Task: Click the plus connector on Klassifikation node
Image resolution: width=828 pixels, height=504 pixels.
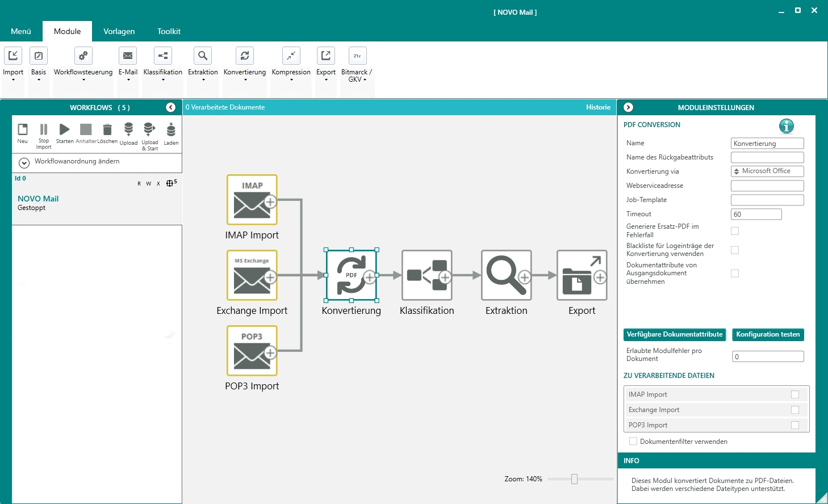Action: (445, 278)
